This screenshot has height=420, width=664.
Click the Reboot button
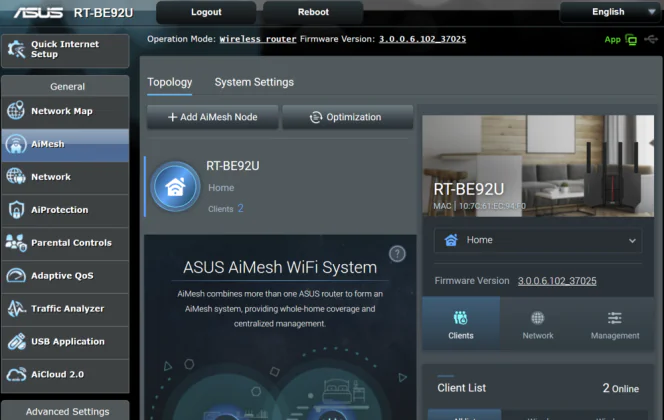[313, 12]
